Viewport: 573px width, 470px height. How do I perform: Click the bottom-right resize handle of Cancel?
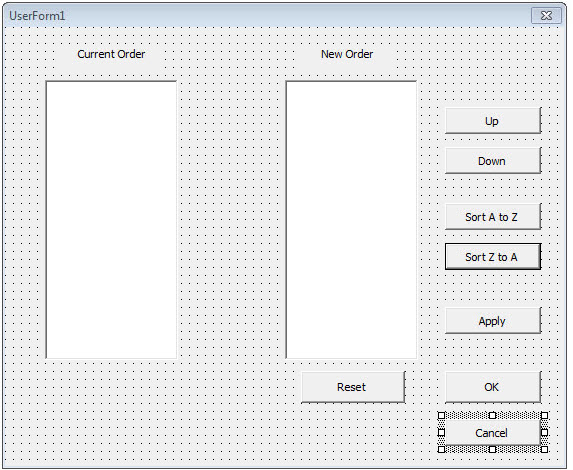coord(544,449)
